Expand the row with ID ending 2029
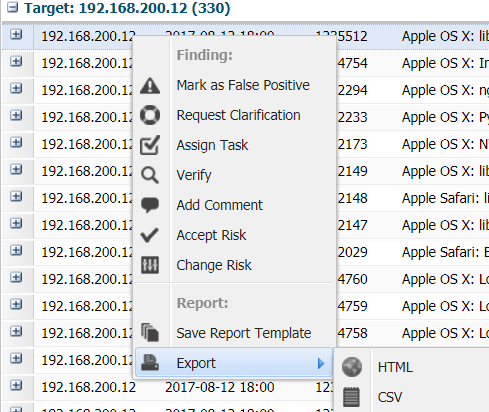 click(16, 250)
